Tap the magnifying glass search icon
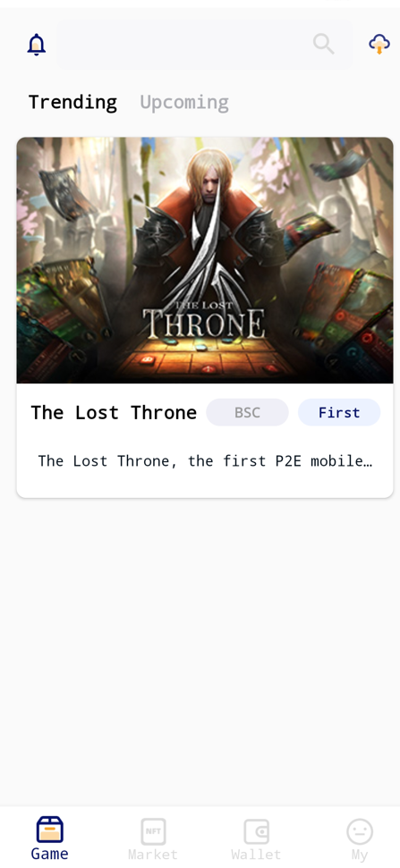 click(x=324, y=44)
